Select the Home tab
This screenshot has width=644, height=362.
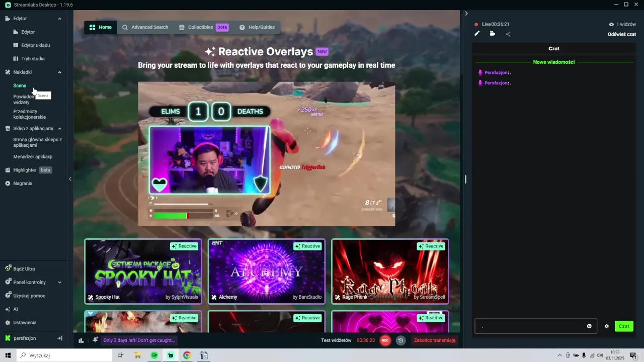tap(100, 27)
